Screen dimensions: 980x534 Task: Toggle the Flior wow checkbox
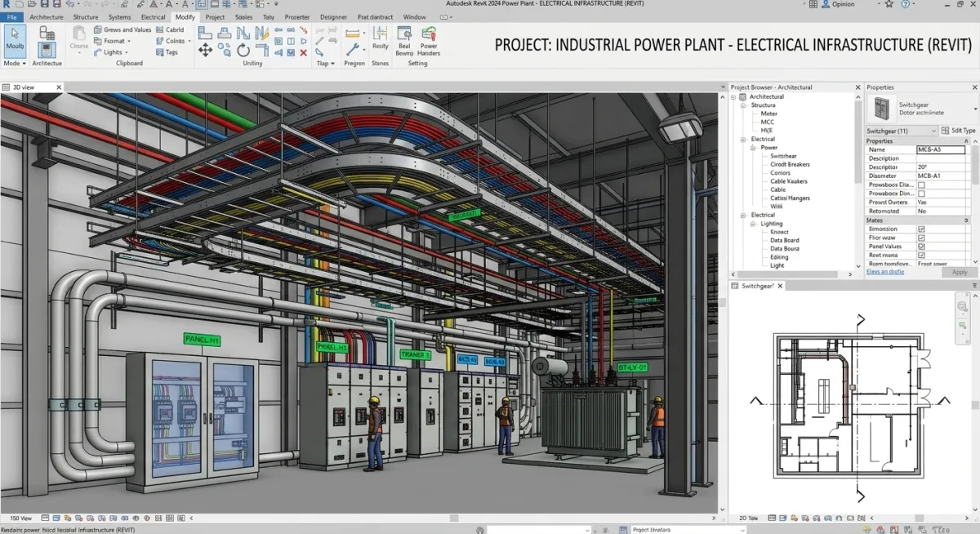[921, 238]
